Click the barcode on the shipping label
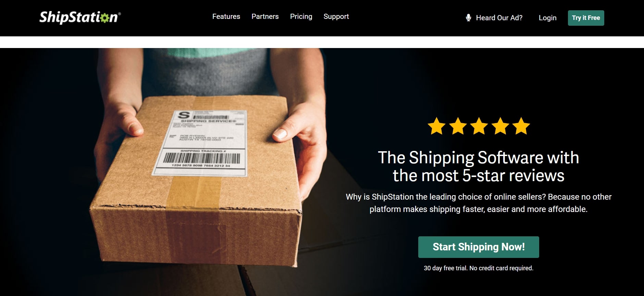The height and width of the screenshot is (296, 644). coord(201,158)
